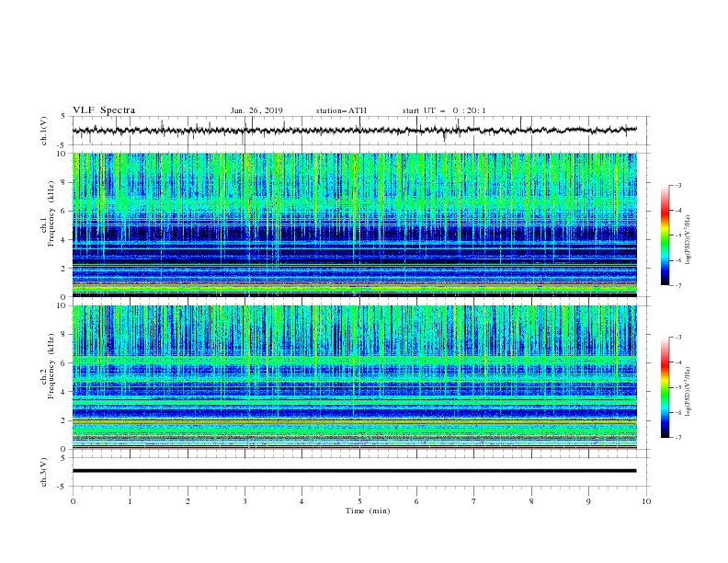Click the "8" kHz tick on ch.2 axis
This screenshot has width=728, height=563.
tap(64, 335)
